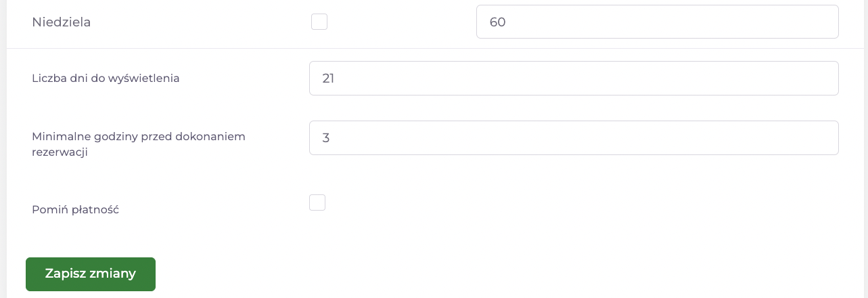Activate the Sunday duration input with 60
This screenshot has height=298, width=868.
(658, 22)
